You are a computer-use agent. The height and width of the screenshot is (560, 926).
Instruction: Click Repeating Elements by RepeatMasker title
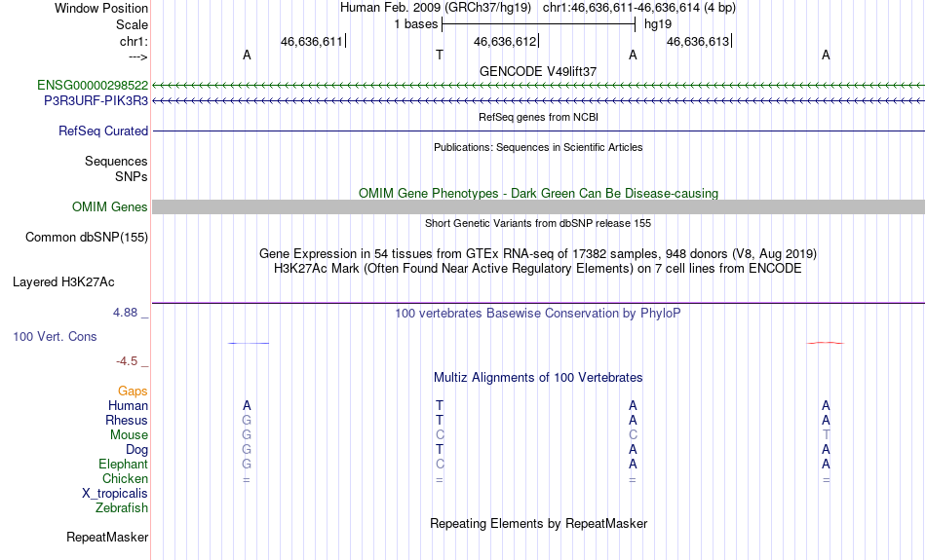(538, 523)
